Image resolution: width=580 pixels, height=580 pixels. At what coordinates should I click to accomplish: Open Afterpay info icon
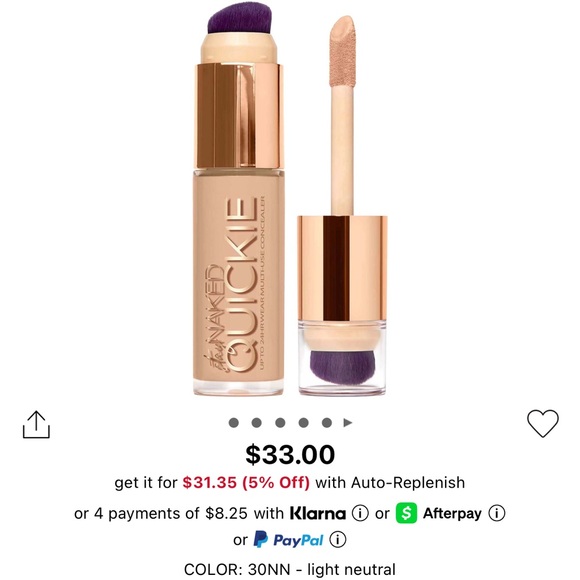[x=496, y=513]
